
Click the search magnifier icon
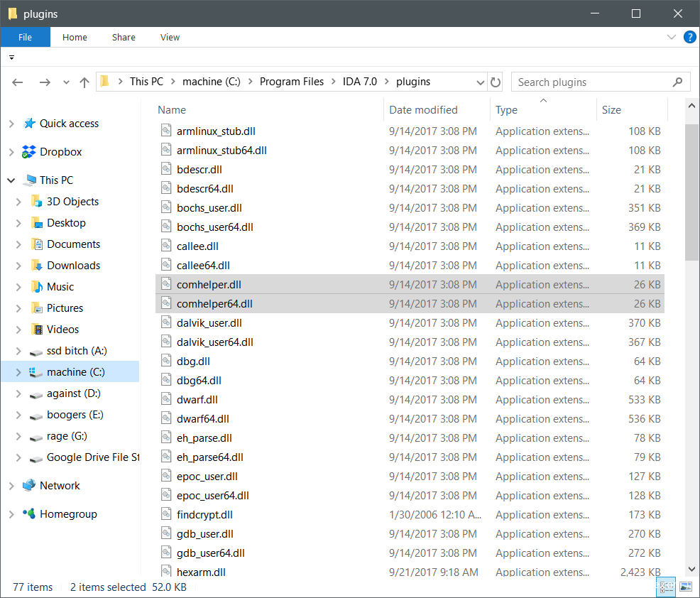678,82
